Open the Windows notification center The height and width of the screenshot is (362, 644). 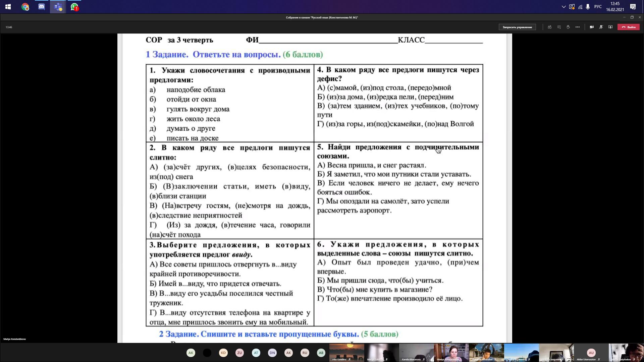coord(633,7)
